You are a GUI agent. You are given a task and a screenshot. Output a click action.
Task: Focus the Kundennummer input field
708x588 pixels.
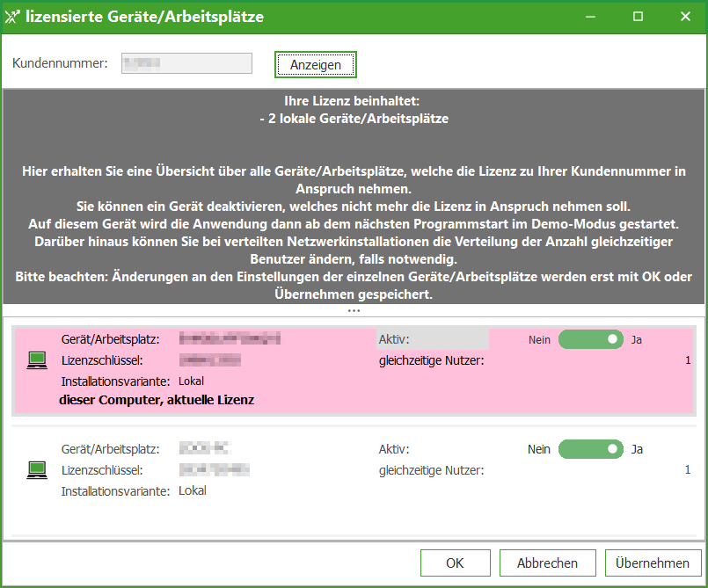pos(186,63)
